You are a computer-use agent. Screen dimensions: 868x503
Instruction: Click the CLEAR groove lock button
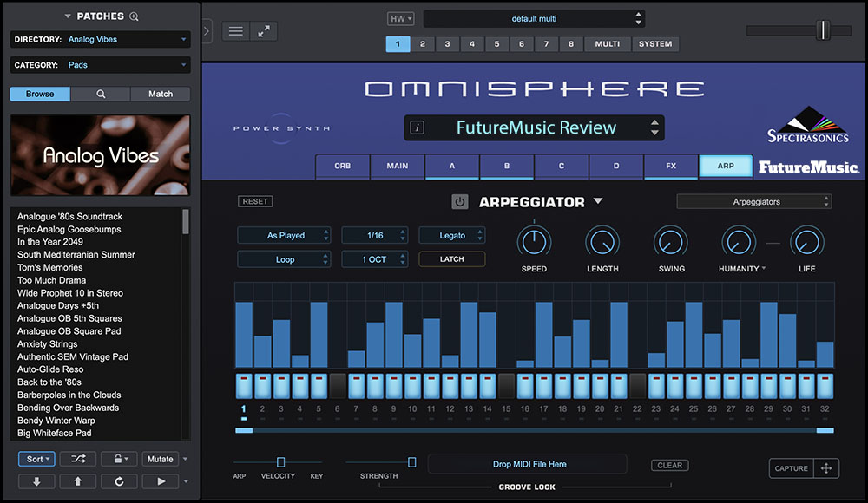pyautogui.click(x=670, y=466)
